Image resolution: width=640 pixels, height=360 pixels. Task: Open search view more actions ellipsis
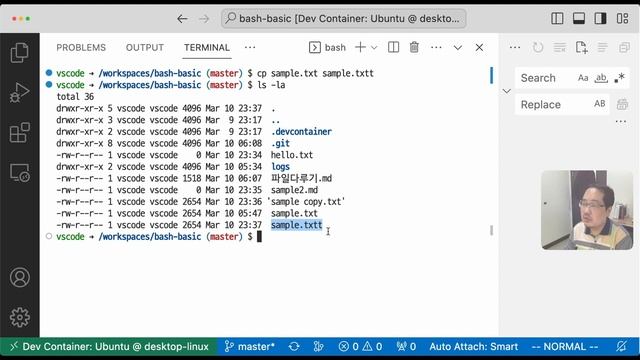(x=515, y=48)
